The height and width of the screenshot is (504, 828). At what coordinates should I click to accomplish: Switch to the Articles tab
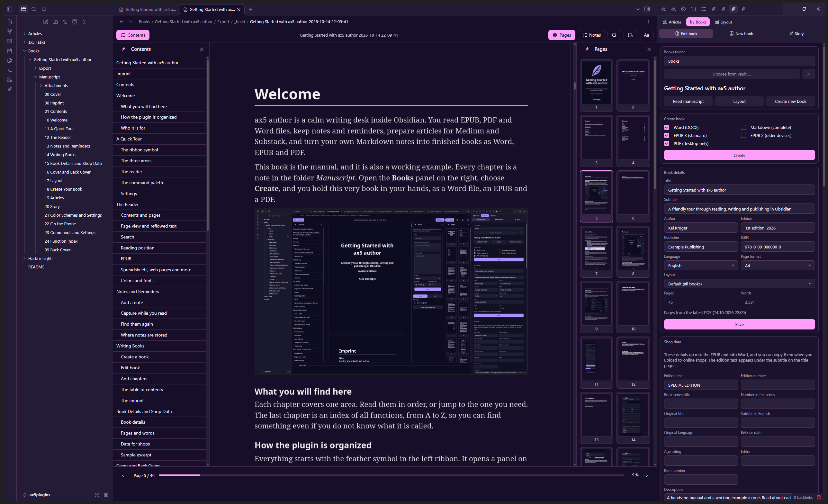coord(672,22)
